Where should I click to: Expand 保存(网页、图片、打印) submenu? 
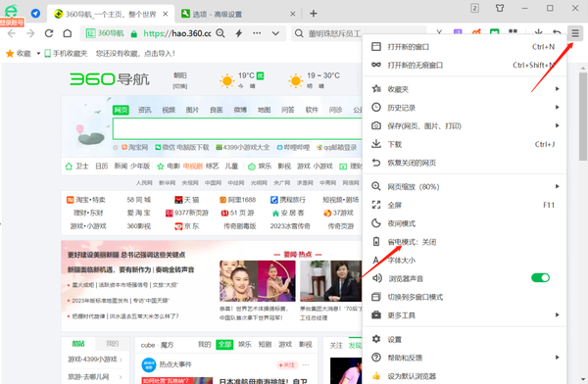465,126
